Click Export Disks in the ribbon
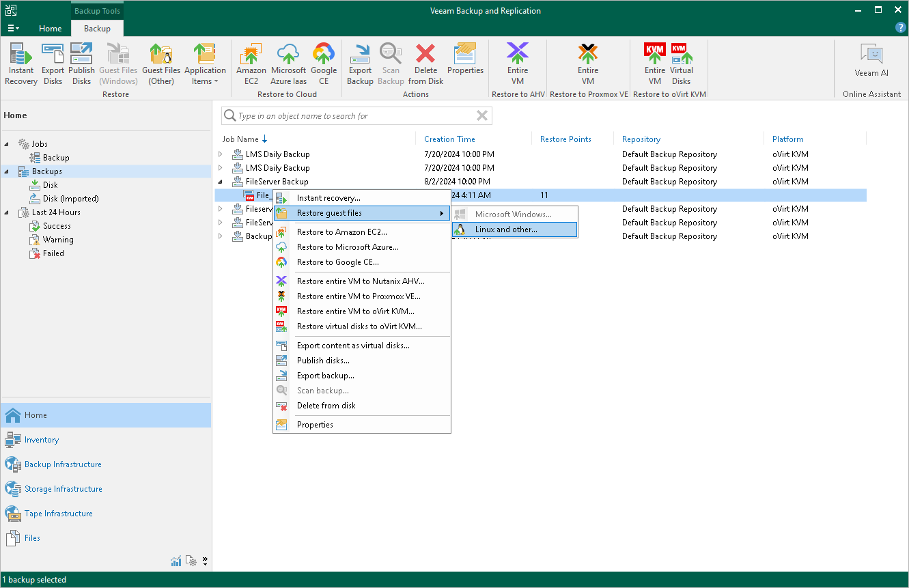 click(53, 64)
